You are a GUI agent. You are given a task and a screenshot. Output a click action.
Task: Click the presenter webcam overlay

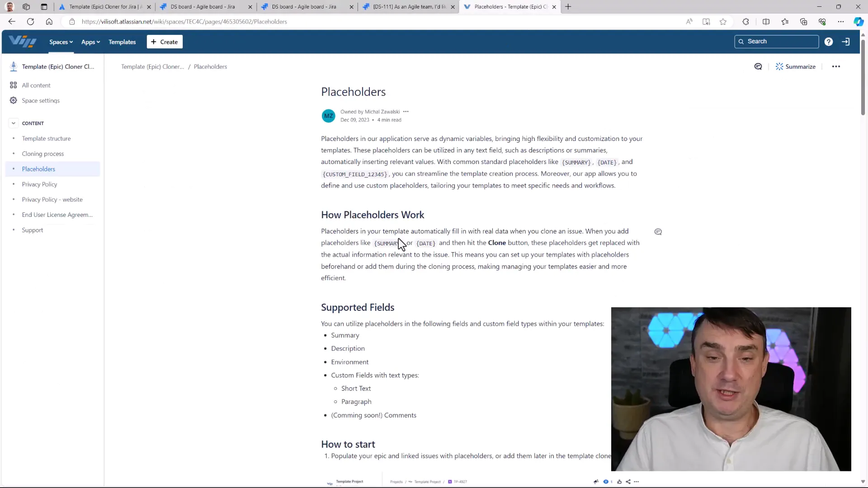731,389
